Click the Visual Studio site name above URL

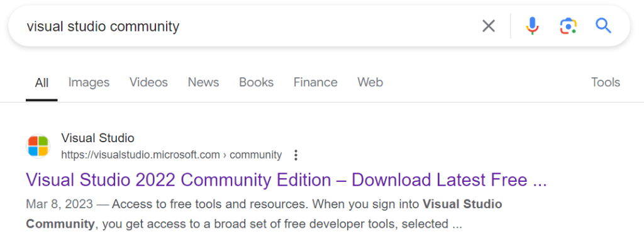(97, 138)
